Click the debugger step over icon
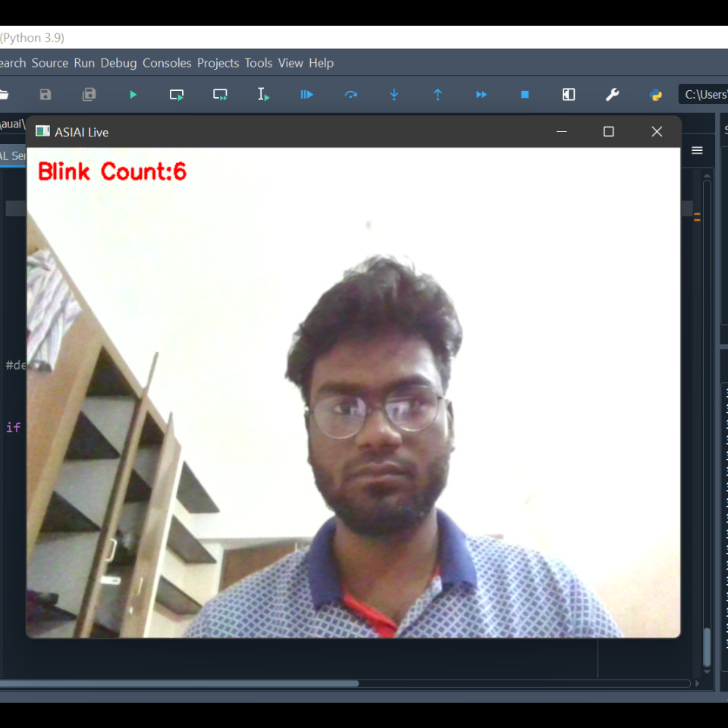Image resolution: width=728 pixels, height=728 pixels. tap(350, 95)
